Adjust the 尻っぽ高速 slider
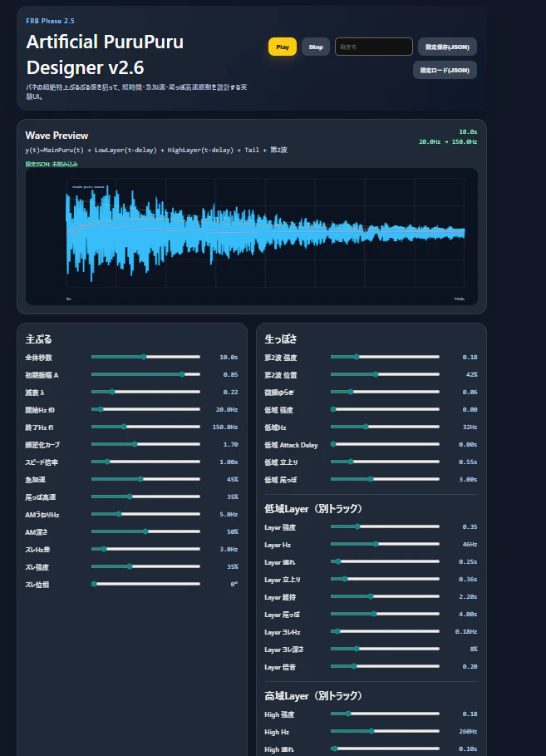 click(145, 497)
